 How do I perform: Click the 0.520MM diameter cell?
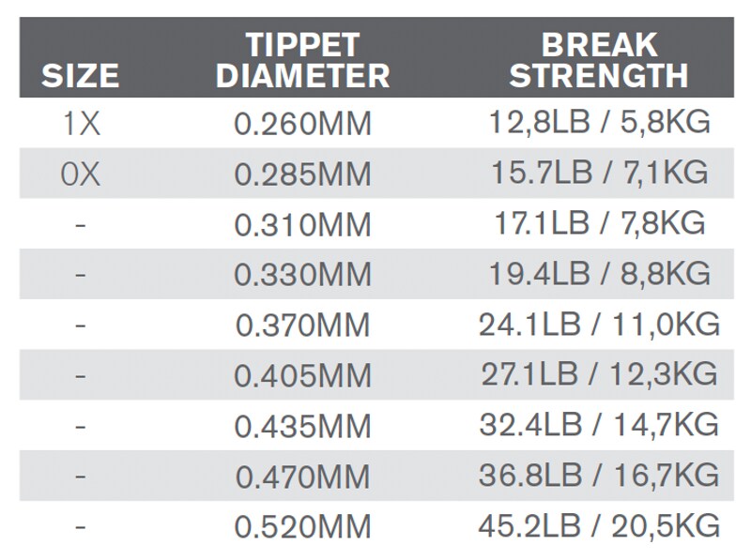coord(302,527)
